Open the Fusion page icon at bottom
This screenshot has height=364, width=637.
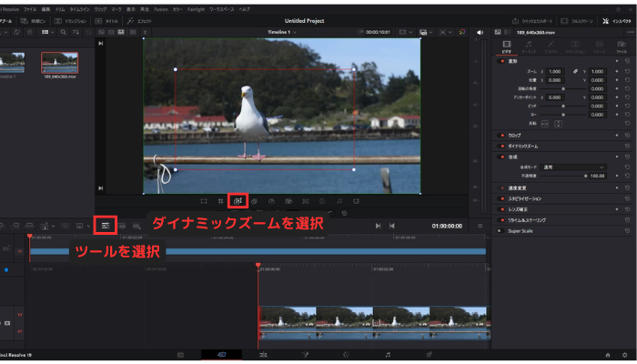pyautogui.click(x=305, y=355)
